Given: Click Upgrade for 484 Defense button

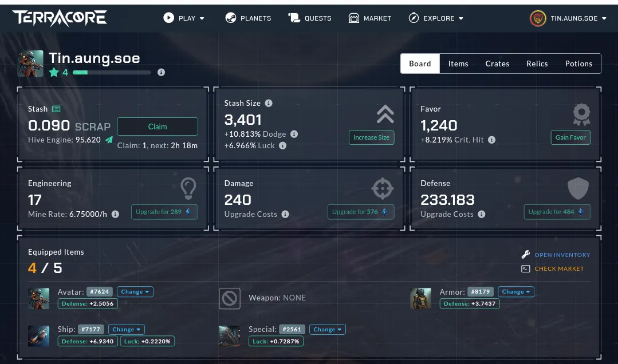Looking at the screenshot, I should click(557, 212).
